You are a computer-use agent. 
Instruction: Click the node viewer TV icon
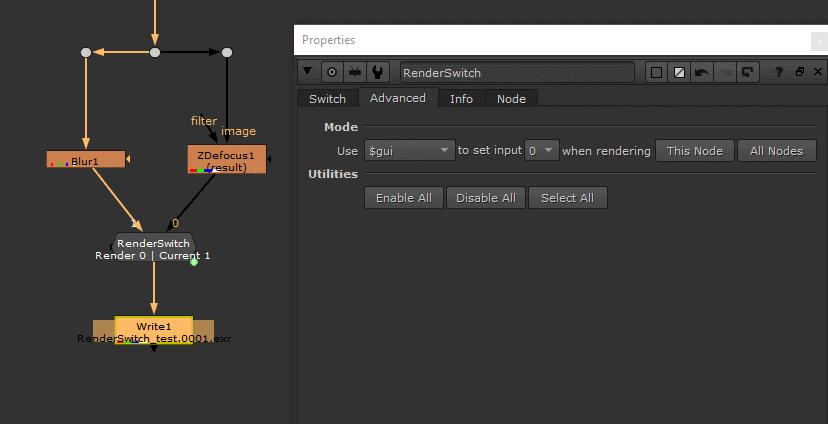click(x=355, y=72)
